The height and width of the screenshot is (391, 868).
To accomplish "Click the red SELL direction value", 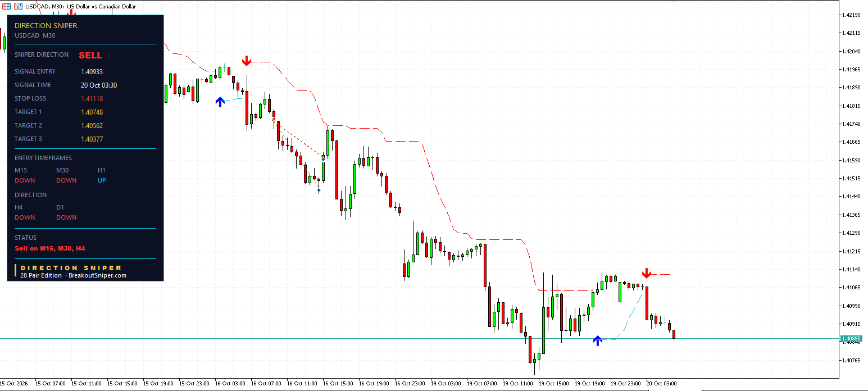I will 90,55.
